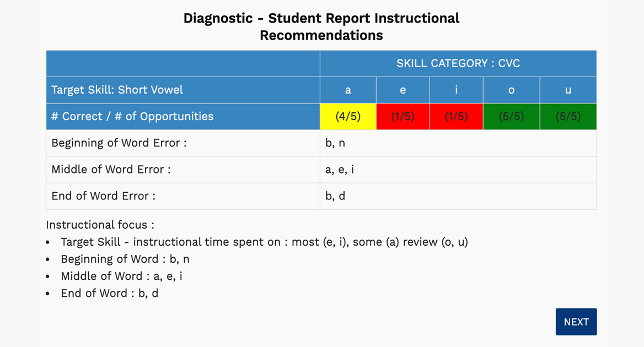This screenshot has height=347, width=644.
Task: Click the Target Skill: Short Vowel header
Action: [x=117, y=90]
